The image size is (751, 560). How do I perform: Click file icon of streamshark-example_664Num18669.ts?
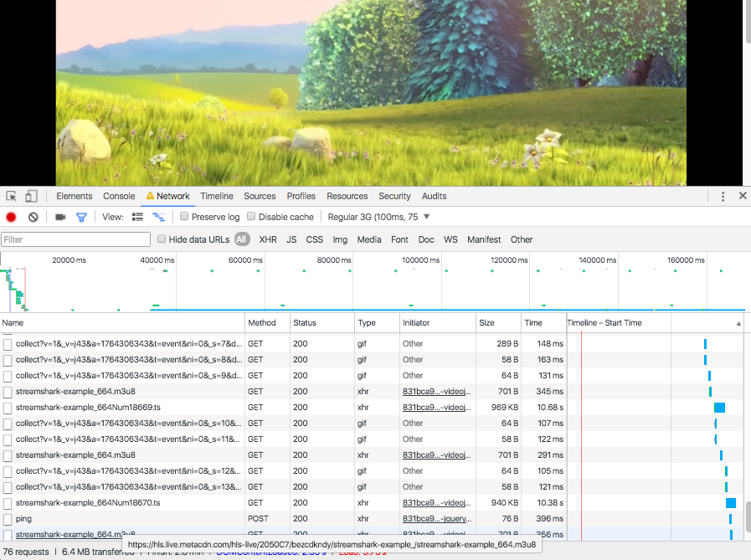[8, 408]
